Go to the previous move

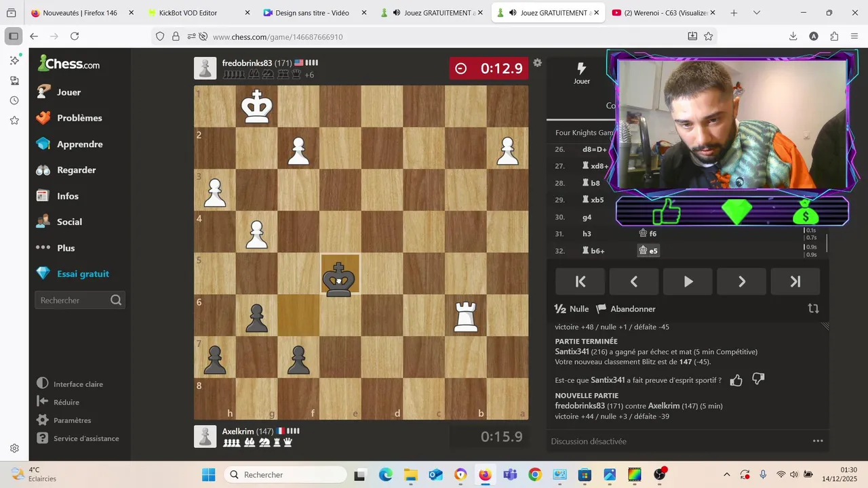pos(634,281)
